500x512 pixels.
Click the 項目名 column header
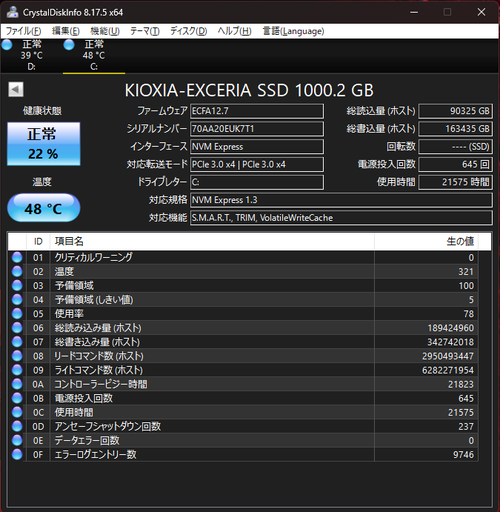pos(212,241)
